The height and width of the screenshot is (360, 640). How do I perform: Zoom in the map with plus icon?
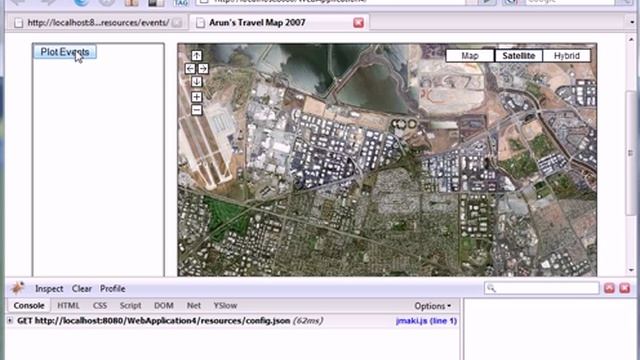(x=196, y=97)
